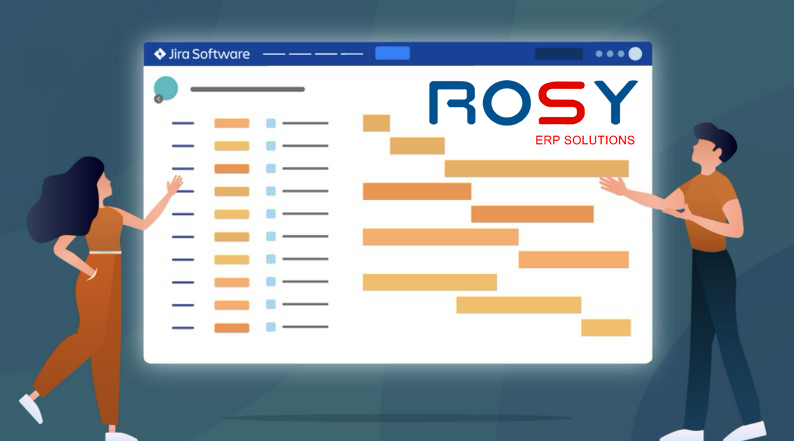Viewport: 794px width, 441px height.
Task: Tick the light blue checkbox in last row
Action: pyautogui.click(x=271, y=327)
